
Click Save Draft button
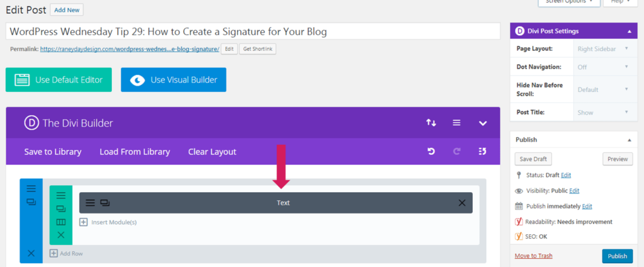point(533,159)
